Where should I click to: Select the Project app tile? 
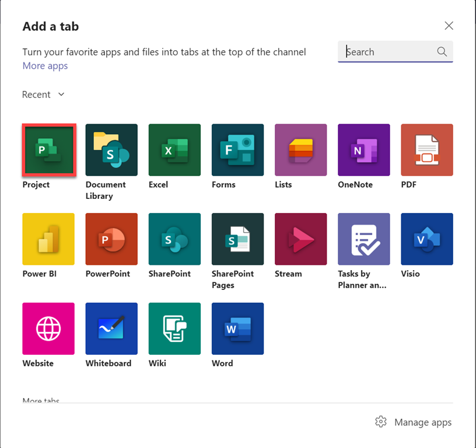(x=48, y=150)
